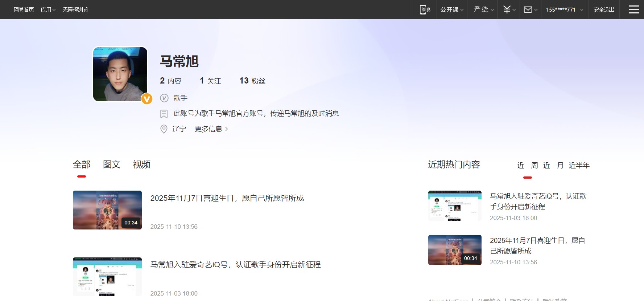Image resolution: width=644 pixels, height=301 pixels.
Task: Click the location pin icon beside 辽宁
Action: [164, 129]
